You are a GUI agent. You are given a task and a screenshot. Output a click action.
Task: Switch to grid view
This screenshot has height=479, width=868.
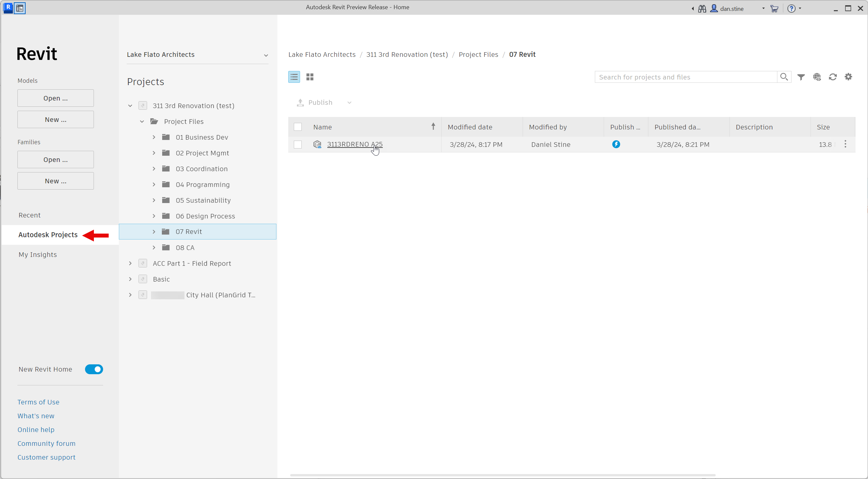310,77
